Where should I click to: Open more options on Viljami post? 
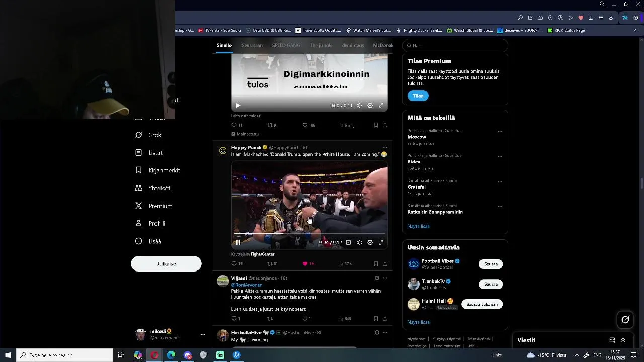(385, 278)
